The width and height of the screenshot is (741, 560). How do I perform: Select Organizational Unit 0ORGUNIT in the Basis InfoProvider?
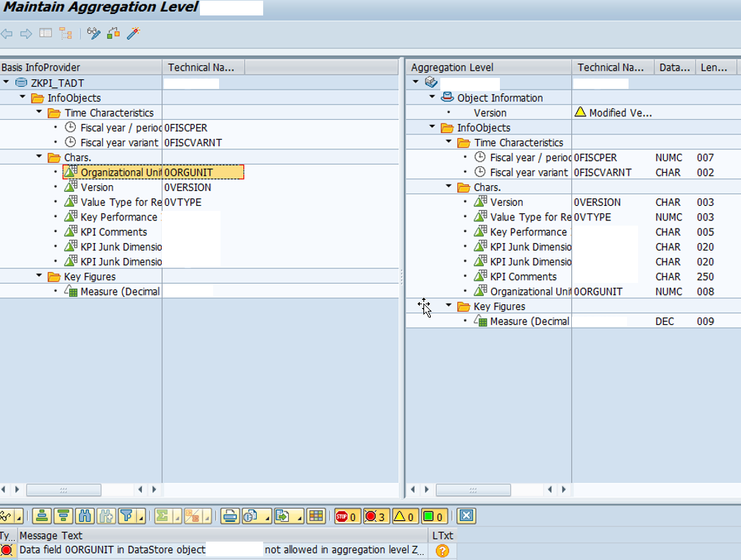(153, 172)
